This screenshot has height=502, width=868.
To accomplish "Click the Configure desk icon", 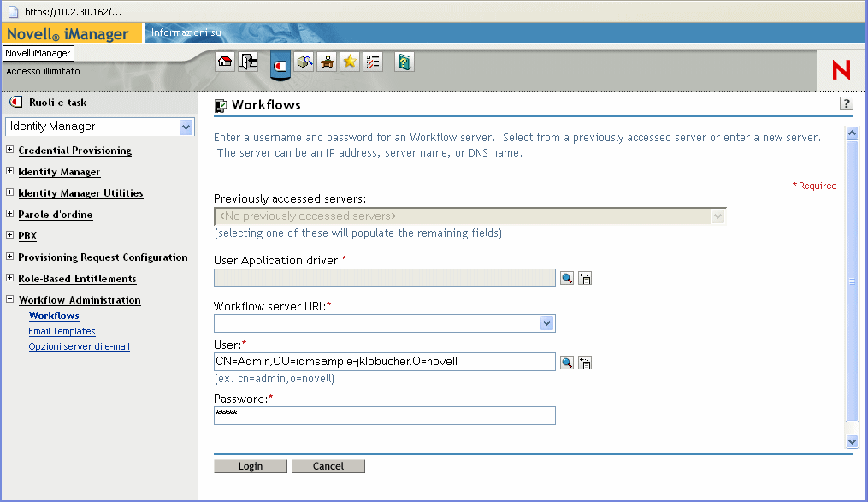I will 327,62.
